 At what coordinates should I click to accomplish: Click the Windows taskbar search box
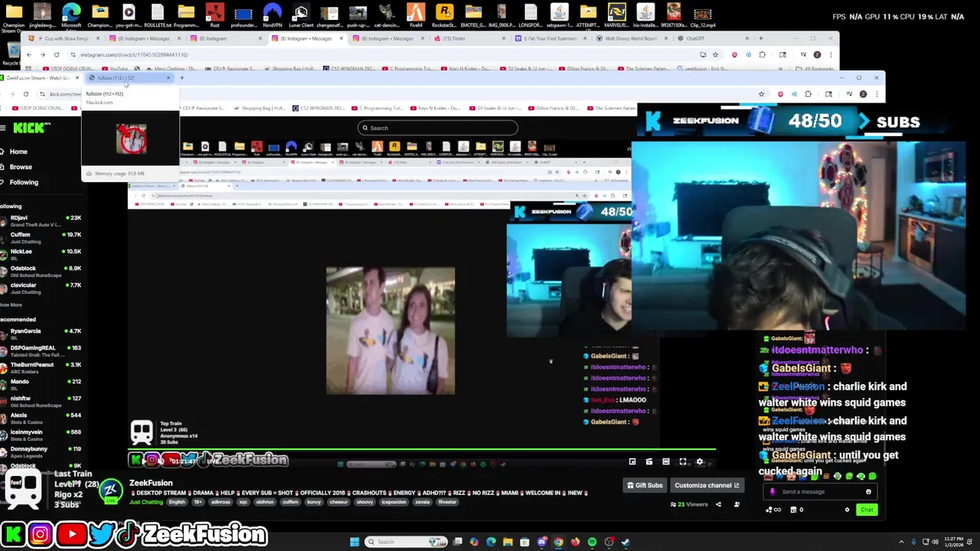tap(406, 542)
